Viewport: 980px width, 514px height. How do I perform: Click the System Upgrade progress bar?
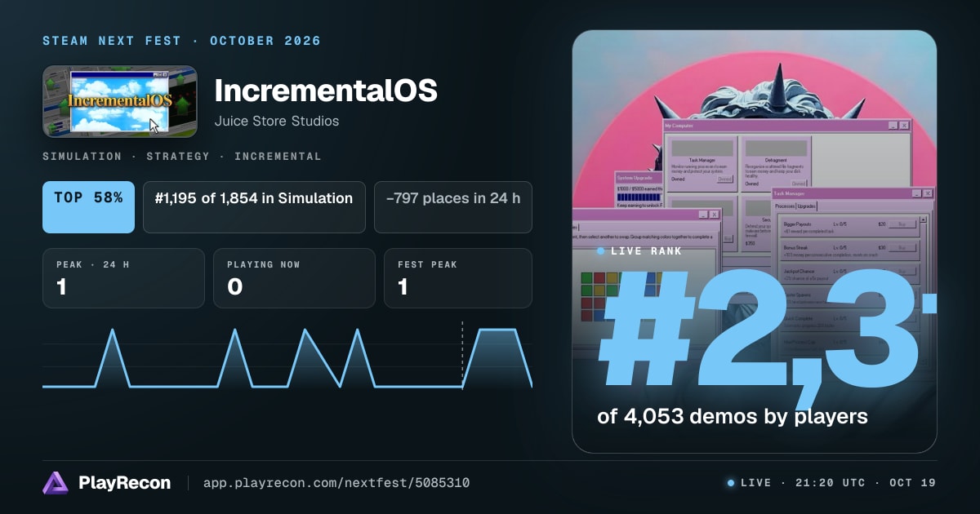tap(638, 196)
